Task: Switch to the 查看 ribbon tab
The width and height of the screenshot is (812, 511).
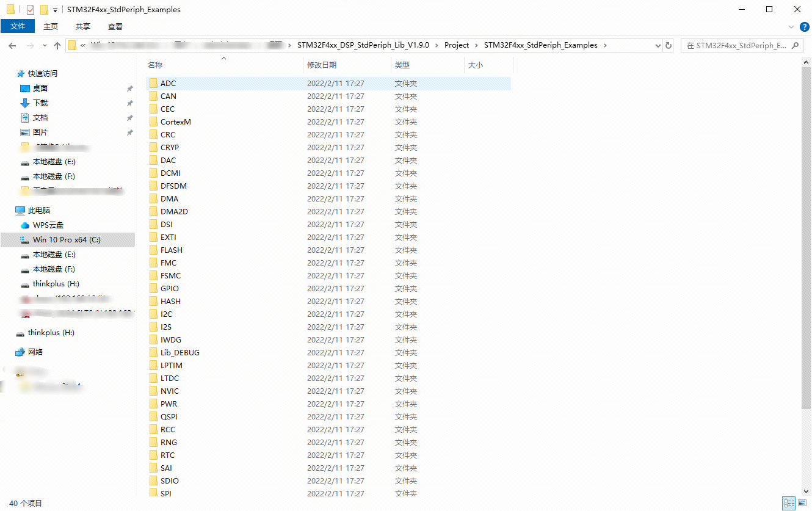Action: 115,27
